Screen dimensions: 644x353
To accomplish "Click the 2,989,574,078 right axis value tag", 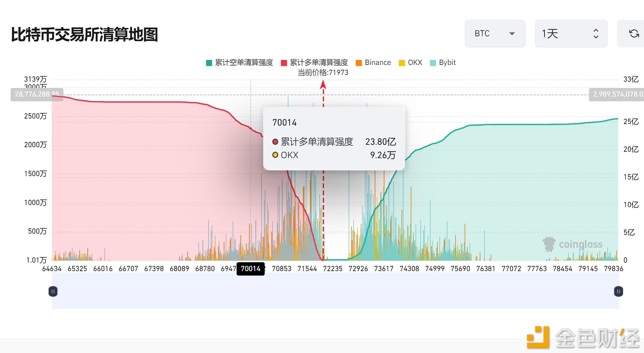I will [617, 94].
